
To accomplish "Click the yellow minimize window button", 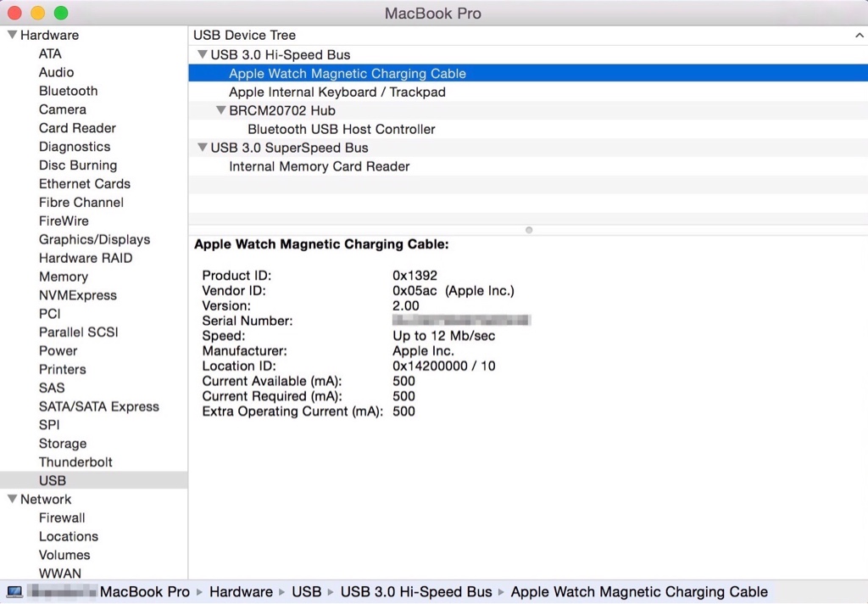I will 37,13.
